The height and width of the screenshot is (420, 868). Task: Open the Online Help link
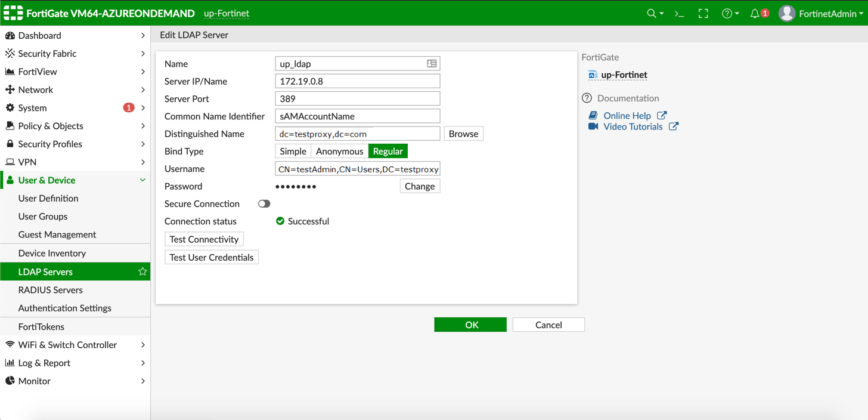coord(627,116)
